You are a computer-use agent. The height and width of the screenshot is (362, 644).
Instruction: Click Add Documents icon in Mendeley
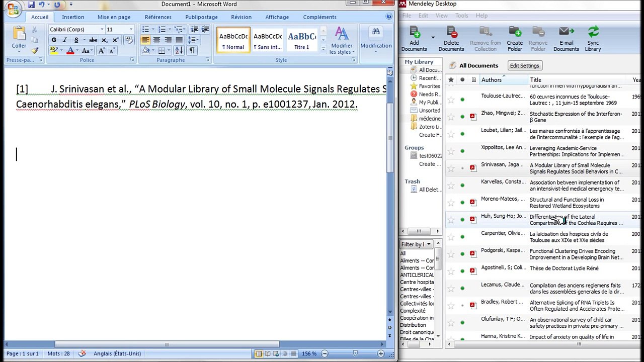coord(415,33)
